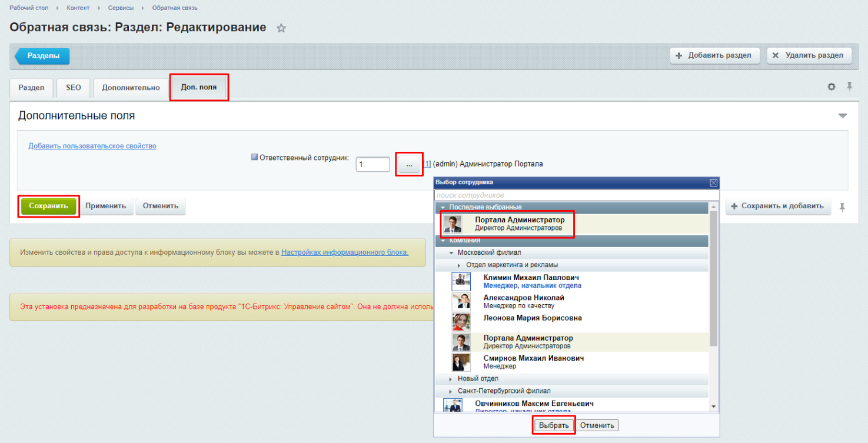Collapse Последние выбранные group
Image resolution: width=868 pixels, height=443 pixels.
(443, 207)
